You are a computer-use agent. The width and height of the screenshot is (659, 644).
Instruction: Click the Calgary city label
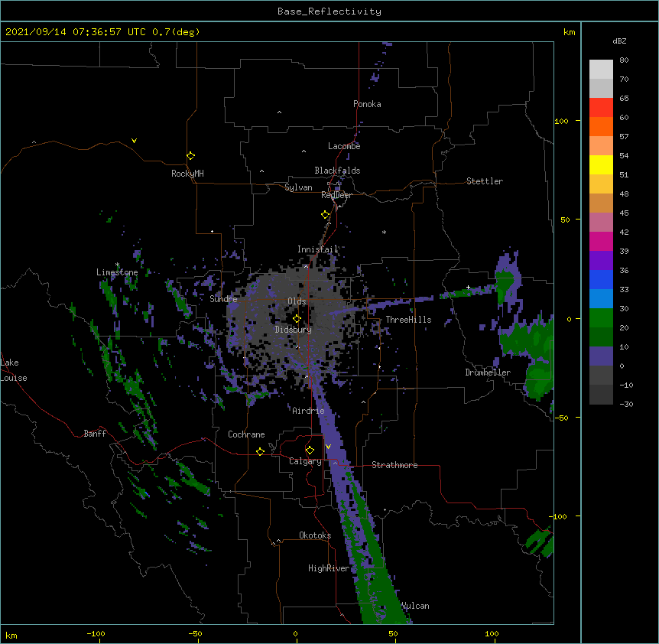click(x=306, y=461)
